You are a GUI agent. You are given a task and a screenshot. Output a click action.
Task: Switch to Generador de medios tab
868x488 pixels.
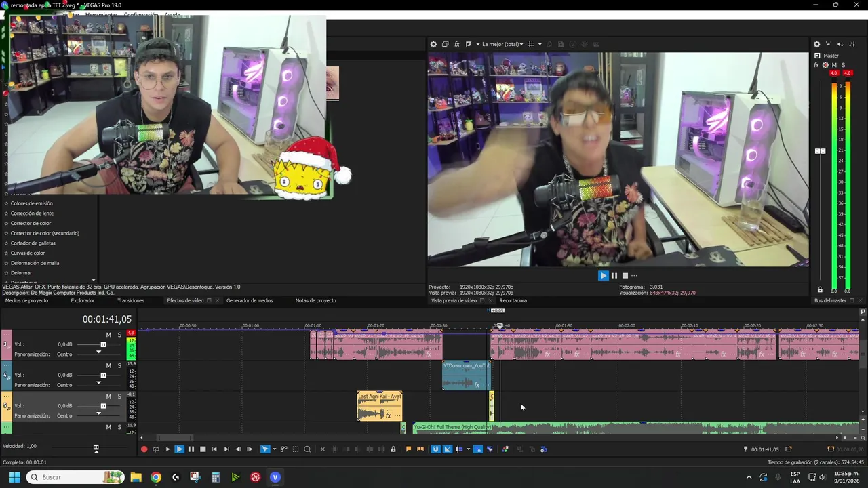click(250, 300)
